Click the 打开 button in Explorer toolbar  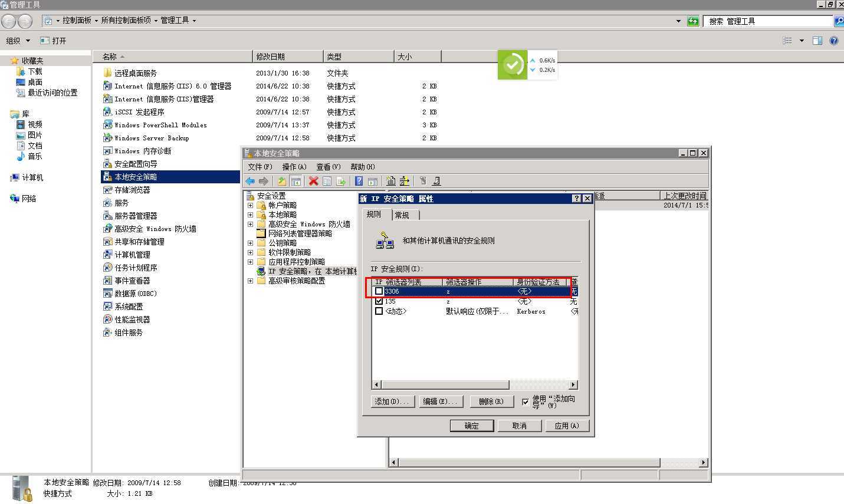[x=53, y=41]
